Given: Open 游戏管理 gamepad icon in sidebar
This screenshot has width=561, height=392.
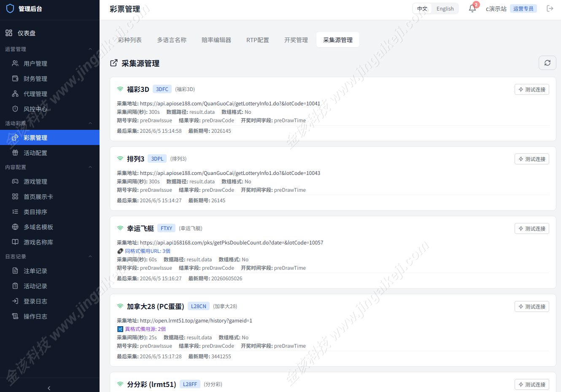Looking at the screenshot, I should [15, 181].
